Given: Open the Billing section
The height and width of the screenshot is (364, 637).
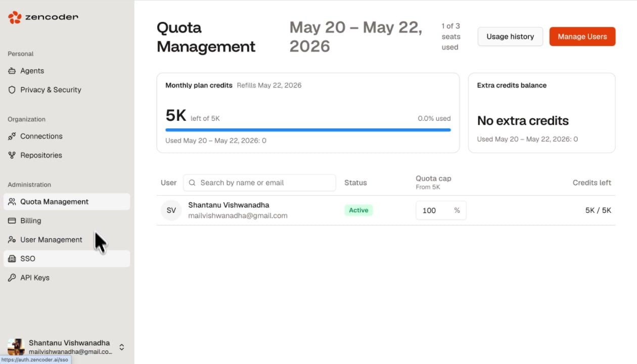Looking at the screenshot, I should tap(67, 220).
